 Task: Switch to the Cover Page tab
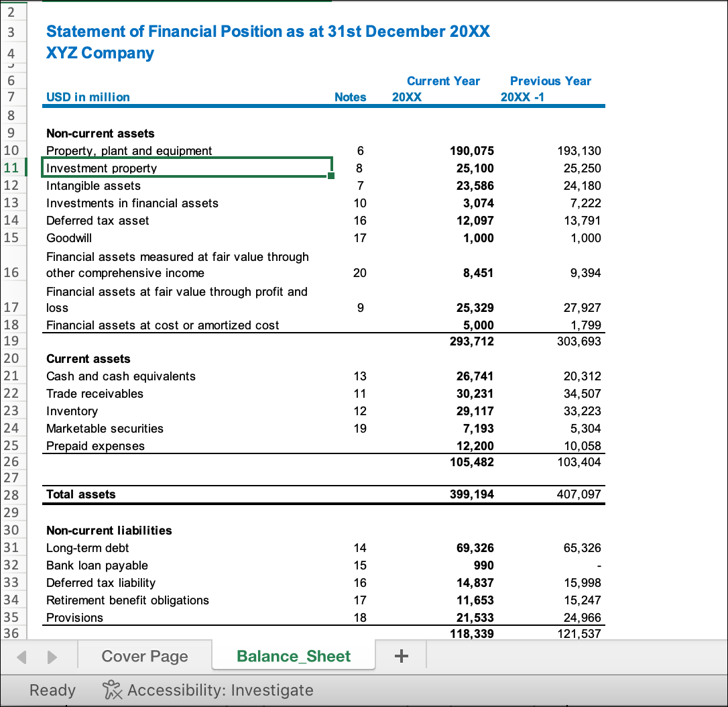coord(144,656)
